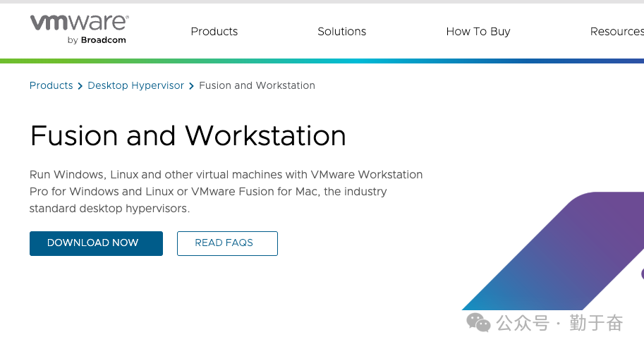
Task: Go to Products breadcrumb link
Action: (x=51, y=85)
